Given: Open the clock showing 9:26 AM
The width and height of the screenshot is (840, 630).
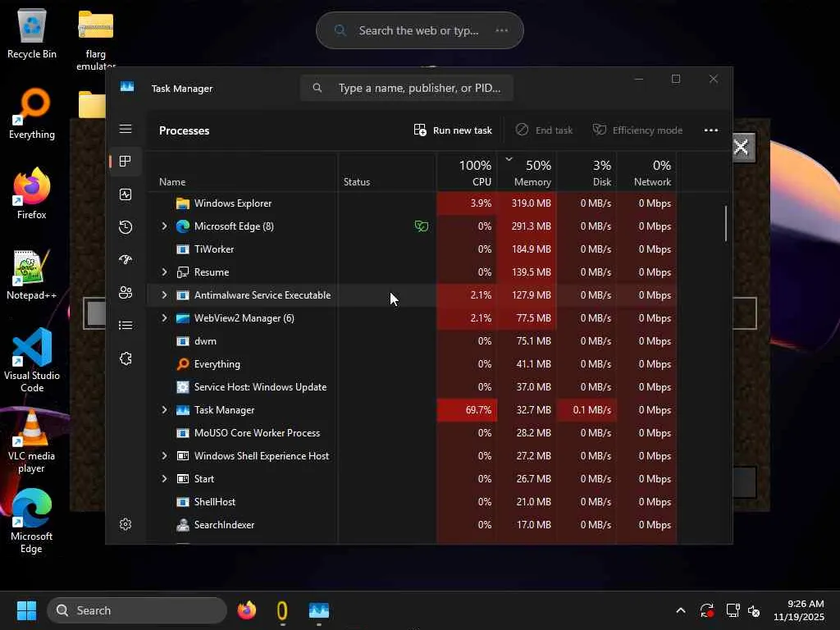Looking at the screenshot, I should 798,610.
